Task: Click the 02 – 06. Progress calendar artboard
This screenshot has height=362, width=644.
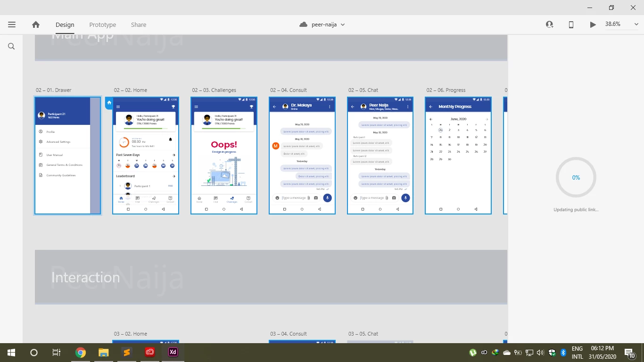Action: 458,156
